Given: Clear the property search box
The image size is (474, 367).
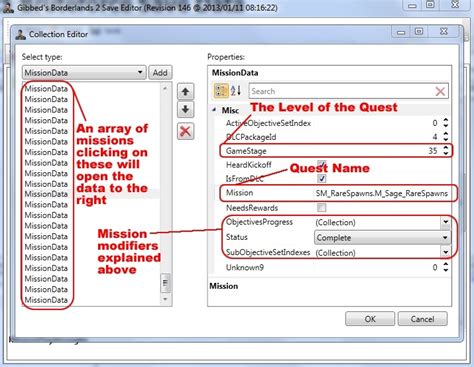Looking at the screenshot, I should (440, 91).
